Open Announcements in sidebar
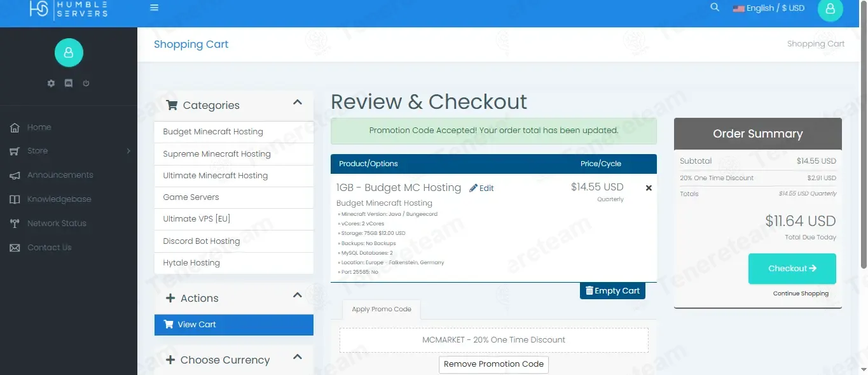The height and width of the screenshot is (375, 868). pos(60,175)
